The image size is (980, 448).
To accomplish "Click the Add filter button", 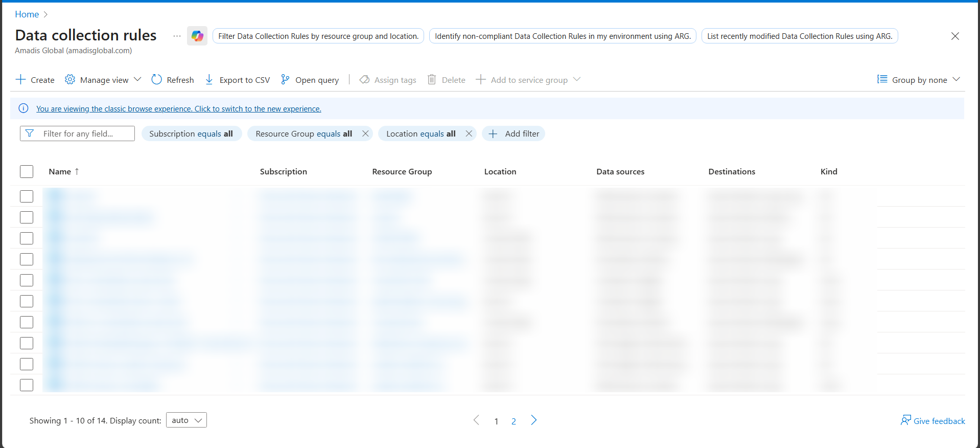I will pyautogui.click(x=514, y=133).
